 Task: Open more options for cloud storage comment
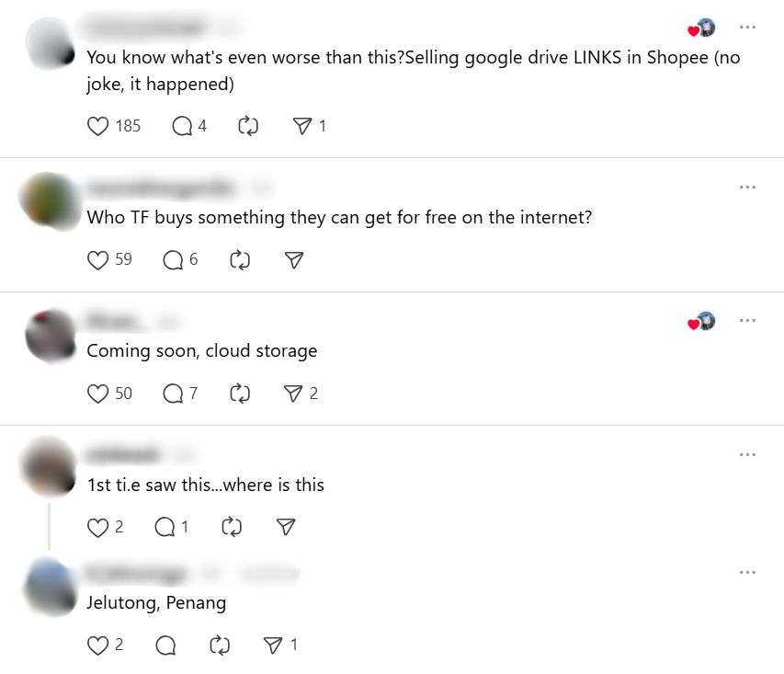747,321
